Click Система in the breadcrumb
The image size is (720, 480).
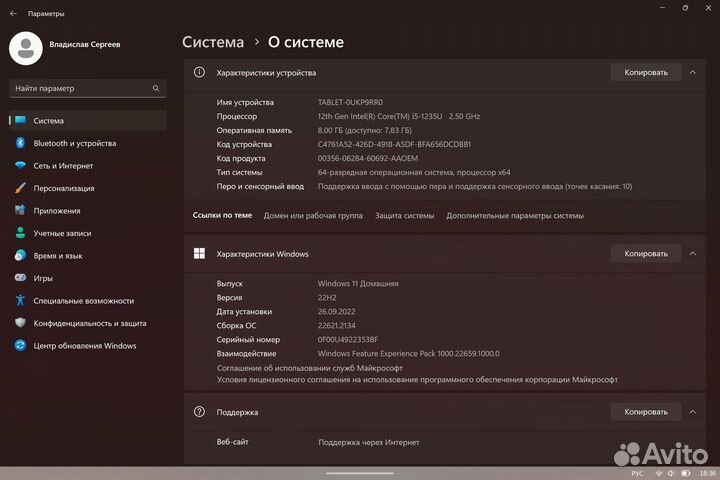(x=213, y=42)
